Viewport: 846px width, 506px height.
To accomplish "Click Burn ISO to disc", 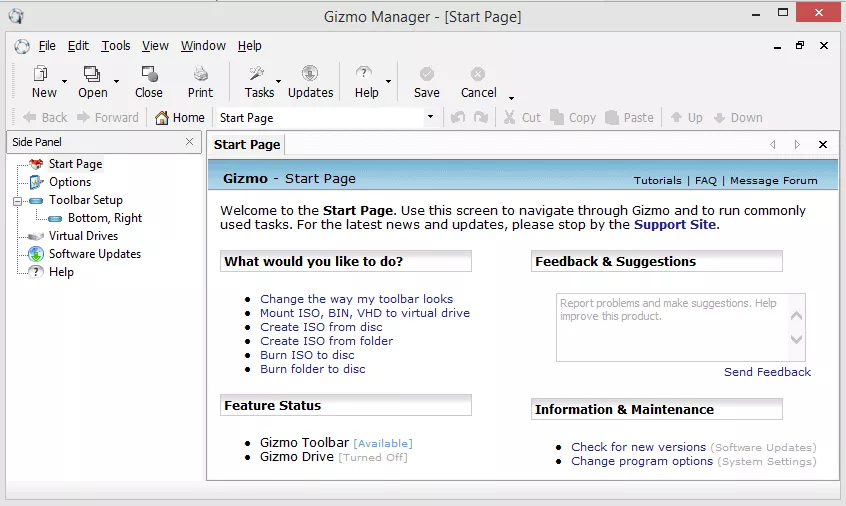I will click(x=307, y=355).
